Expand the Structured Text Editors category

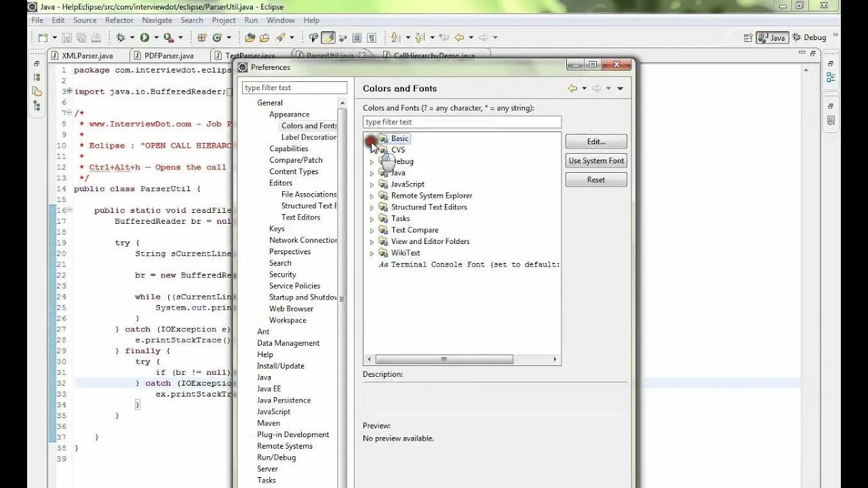coord(372,208)
